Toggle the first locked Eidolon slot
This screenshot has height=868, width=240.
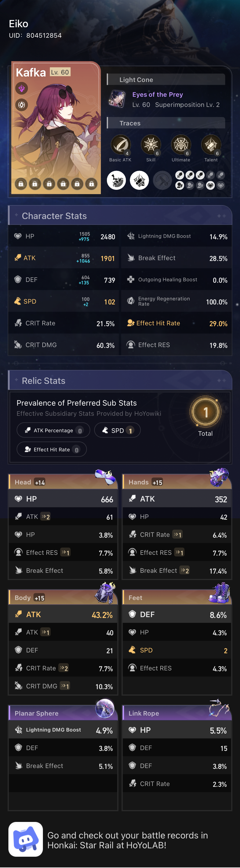21,185
